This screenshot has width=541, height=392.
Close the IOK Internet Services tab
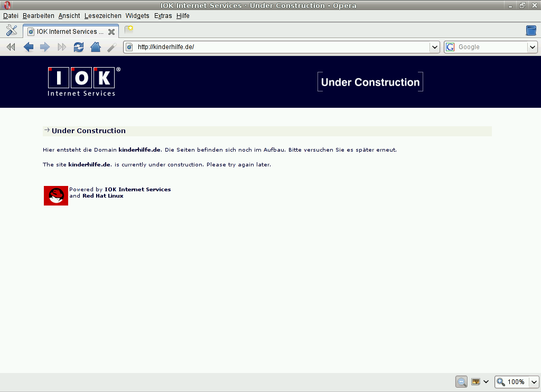point(111,32)
